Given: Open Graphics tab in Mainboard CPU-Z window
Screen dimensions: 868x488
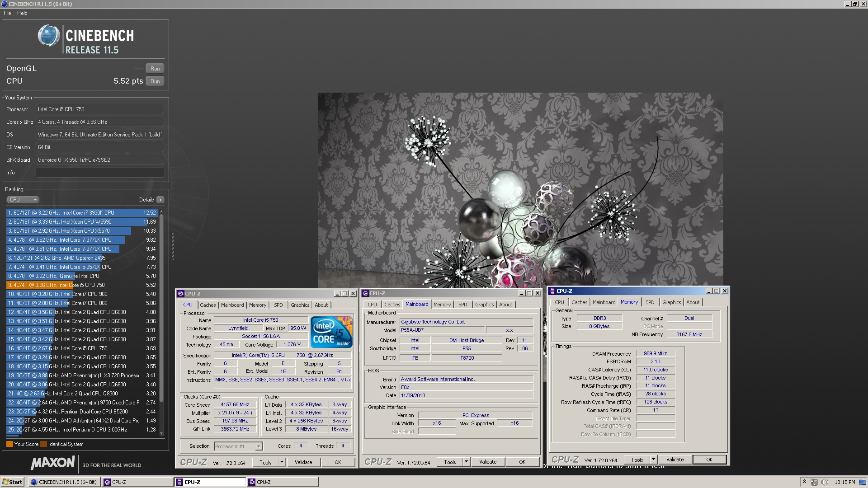Looking at the screenshot, I should click(485, 305).
